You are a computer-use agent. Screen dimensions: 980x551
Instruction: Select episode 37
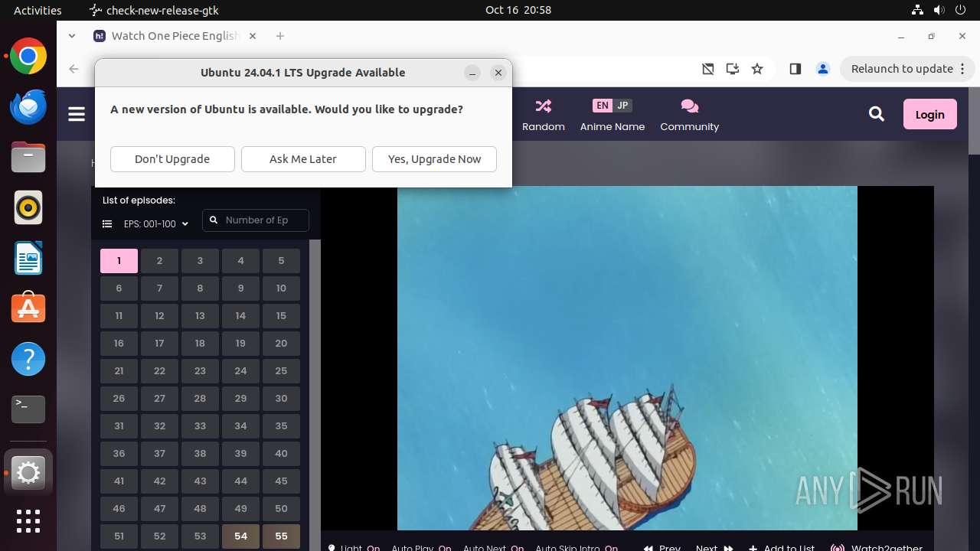pyautogui.click(x=159, y=454)
